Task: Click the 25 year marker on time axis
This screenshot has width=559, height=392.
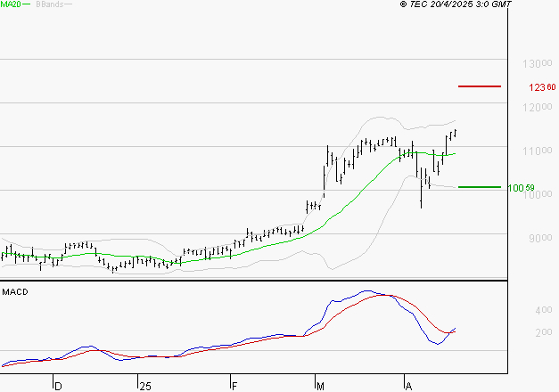Action: [145, 386]
